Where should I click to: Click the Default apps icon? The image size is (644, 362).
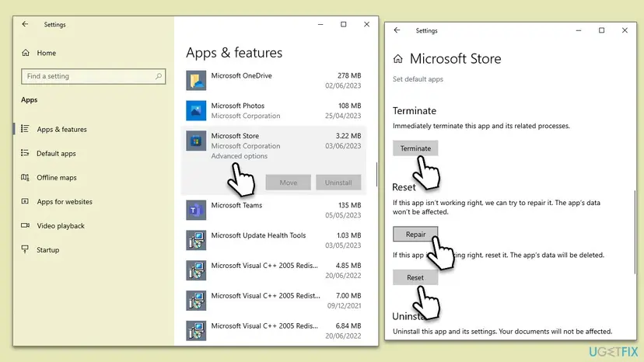click(25, 153)
